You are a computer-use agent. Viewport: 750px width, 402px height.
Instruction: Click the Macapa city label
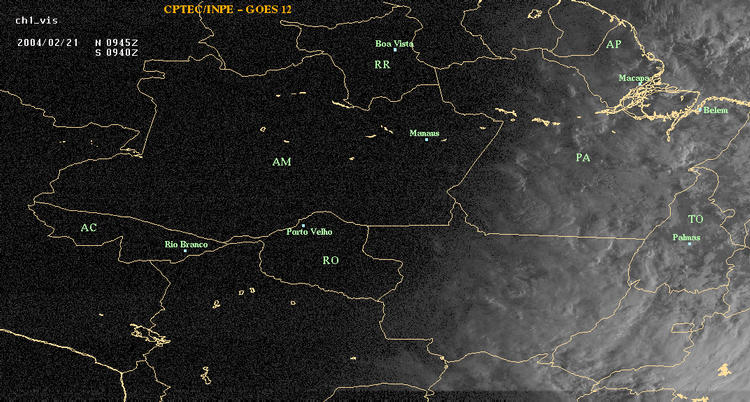(x=634, y=78)
